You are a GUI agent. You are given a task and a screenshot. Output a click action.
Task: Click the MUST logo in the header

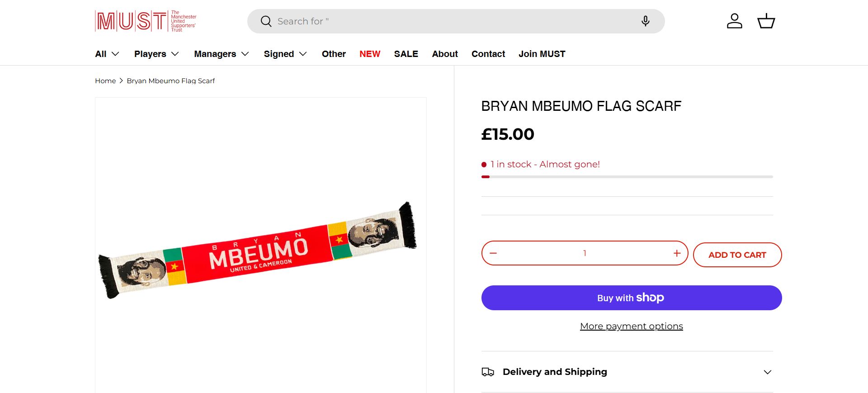click(x=146, y=21)
